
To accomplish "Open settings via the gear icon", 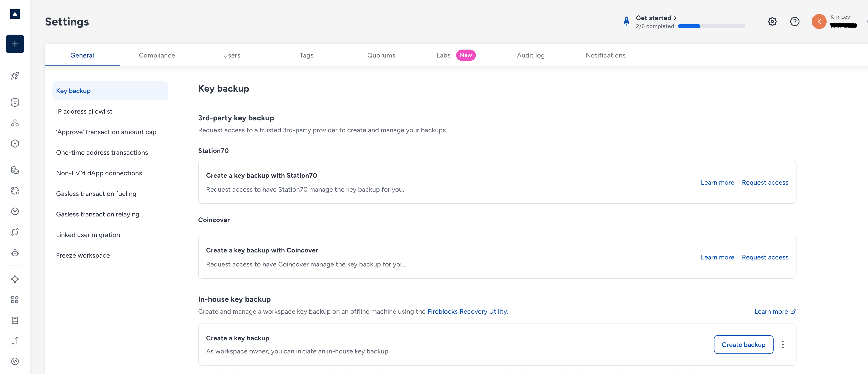I will coord(772,22).
